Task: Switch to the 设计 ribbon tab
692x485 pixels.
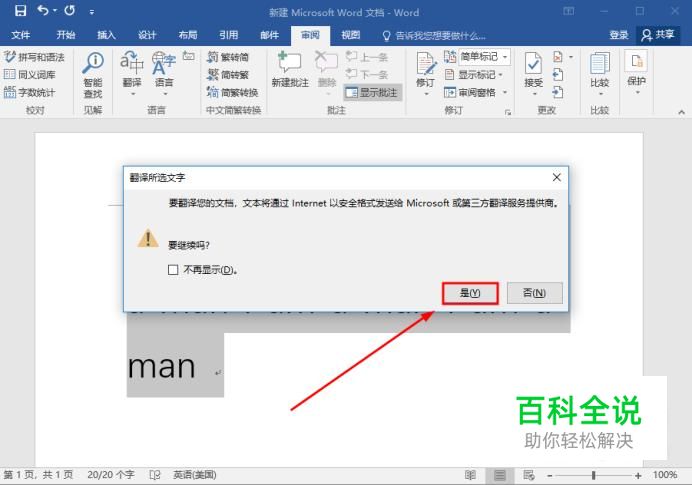Action: (x=147, y=35)
